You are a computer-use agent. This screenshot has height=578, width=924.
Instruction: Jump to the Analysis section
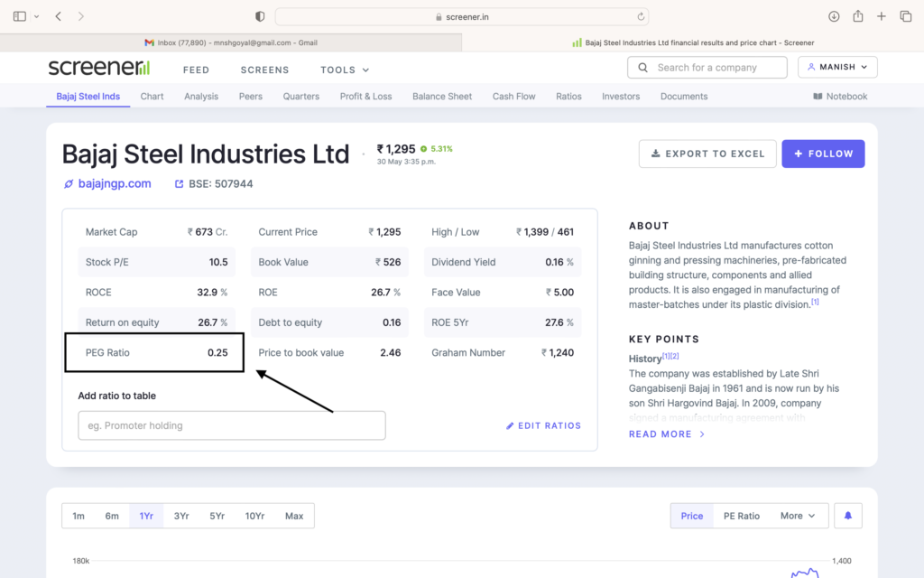[x=201, y=96]
